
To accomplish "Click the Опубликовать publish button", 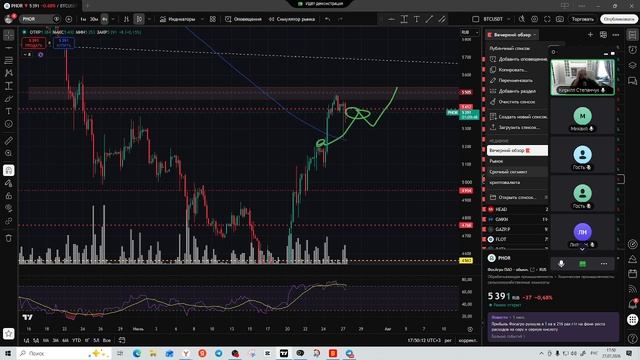I will (x=619, y=19).
